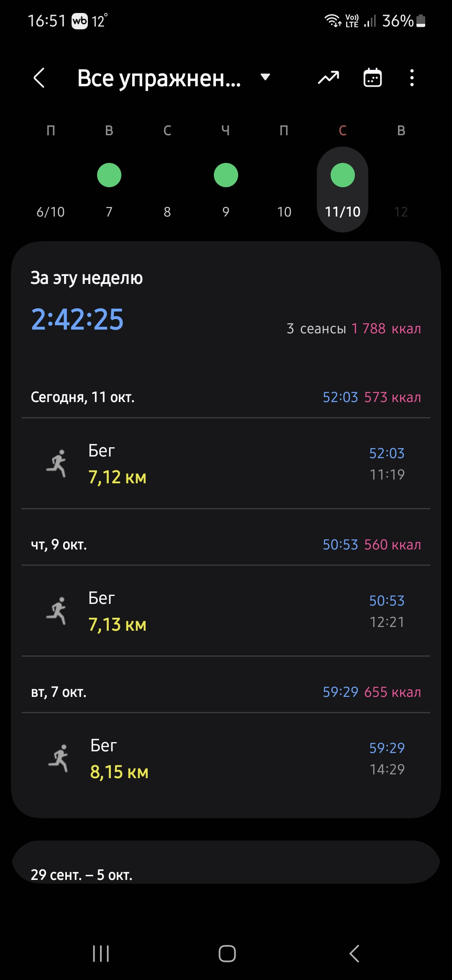Viewport: 452px width, 980px height.
Task: Open the trends chart icon
Action: [329, 77]
